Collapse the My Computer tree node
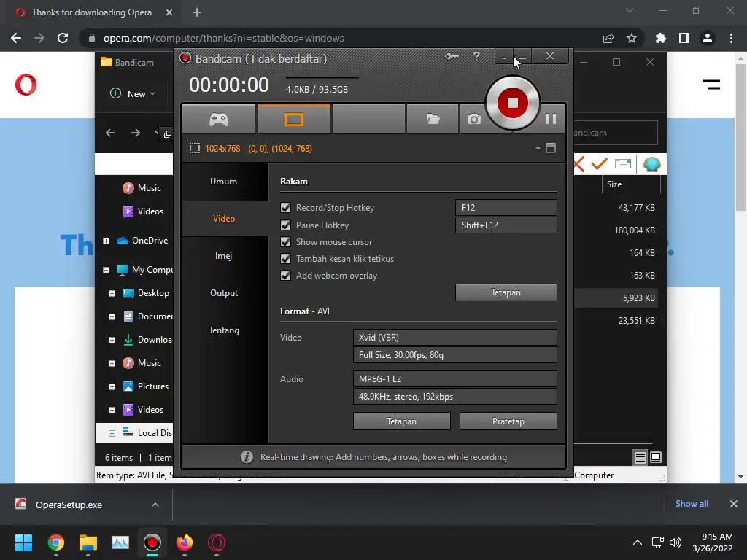747x560 pixels. 107,270
